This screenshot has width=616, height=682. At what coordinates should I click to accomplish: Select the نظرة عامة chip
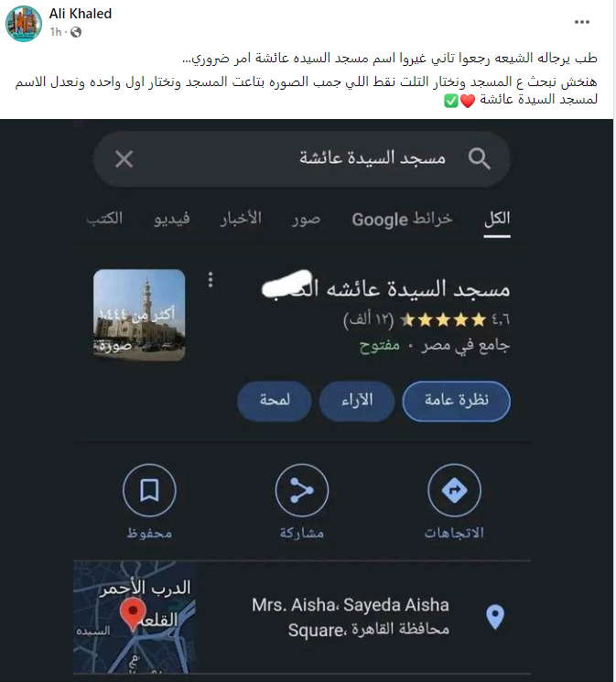point(457,401)
